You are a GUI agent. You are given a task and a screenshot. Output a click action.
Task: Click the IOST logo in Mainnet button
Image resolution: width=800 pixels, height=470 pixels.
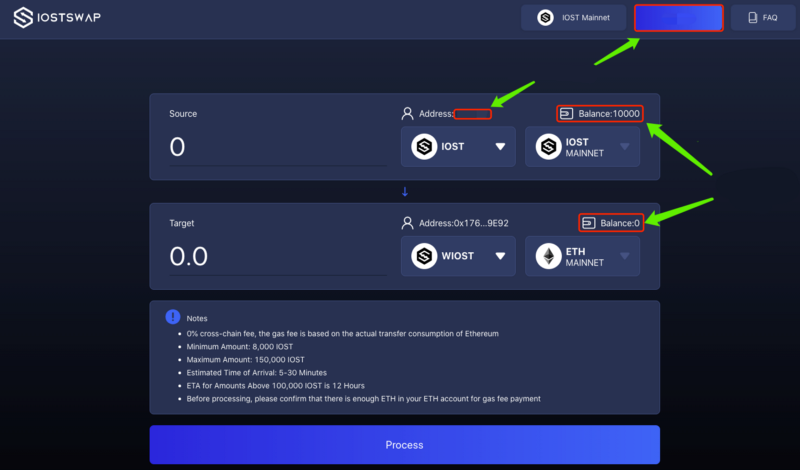545,18
